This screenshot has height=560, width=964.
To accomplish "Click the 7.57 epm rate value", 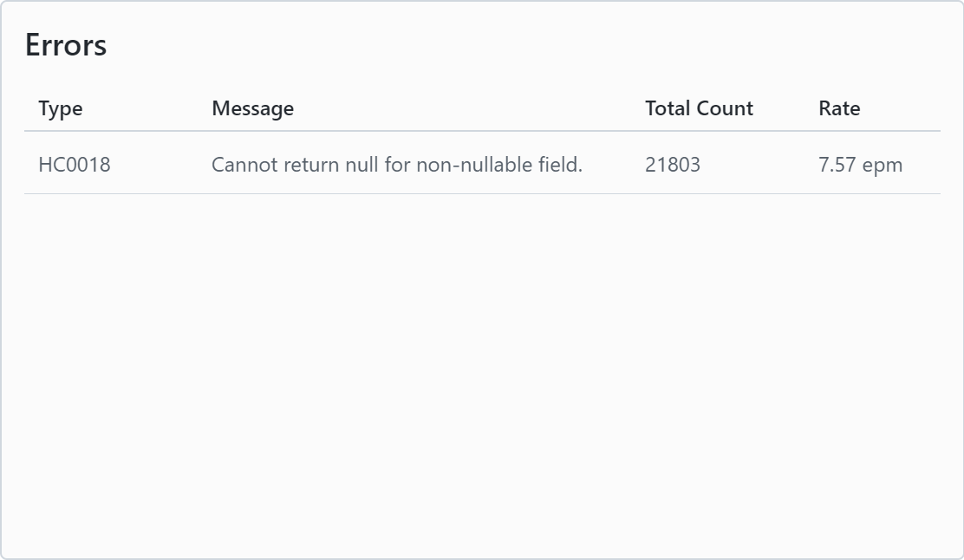I will [860, 165].
